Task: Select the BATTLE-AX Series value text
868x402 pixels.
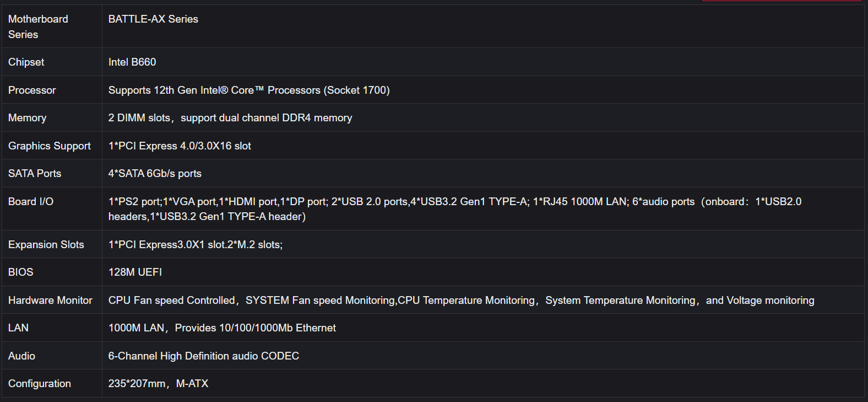Action: (x=153, y=19)
